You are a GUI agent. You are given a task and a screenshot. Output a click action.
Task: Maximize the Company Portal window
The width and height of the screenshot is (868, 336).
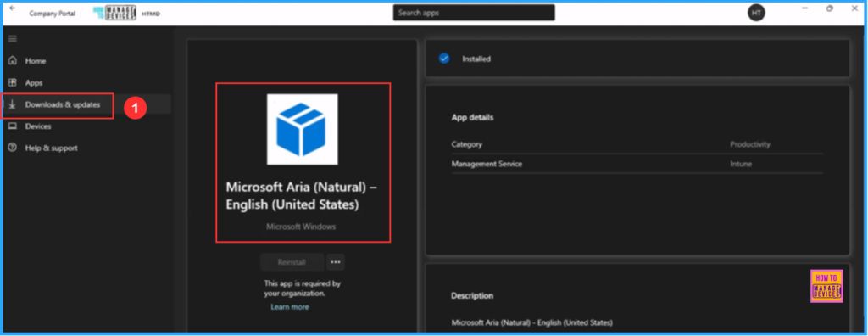(829, 8)
